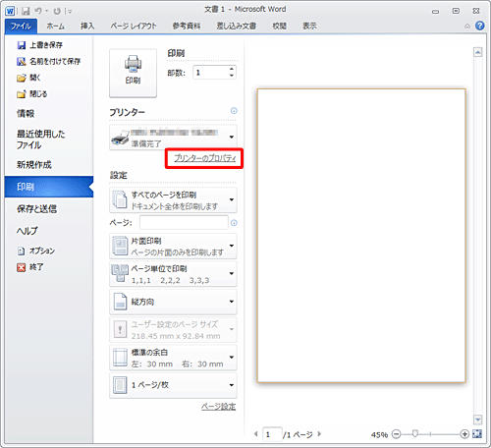Open 保存と送信 in backstage menu
Screen dimensions: 491x448
pos(36,208)
